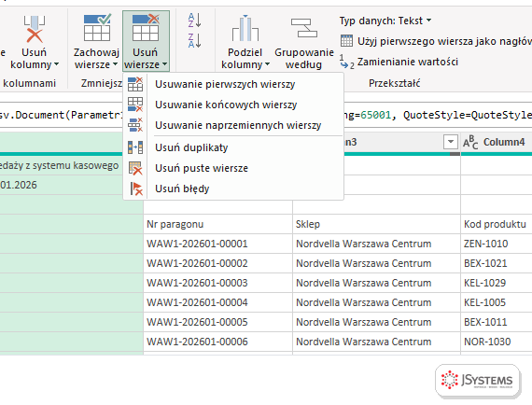Select Usuwanie naprzemiennych wierszy menu entry
Viewport: 532px width, 405px height.
(233, 125)
